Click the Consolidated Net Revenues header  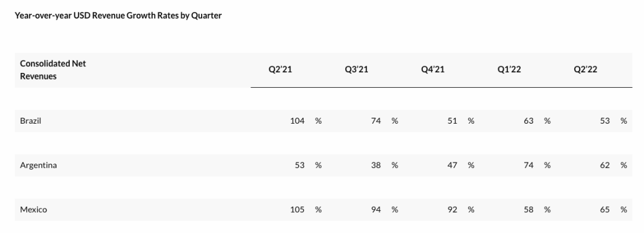pyautogui.click(x=53, y=70)
